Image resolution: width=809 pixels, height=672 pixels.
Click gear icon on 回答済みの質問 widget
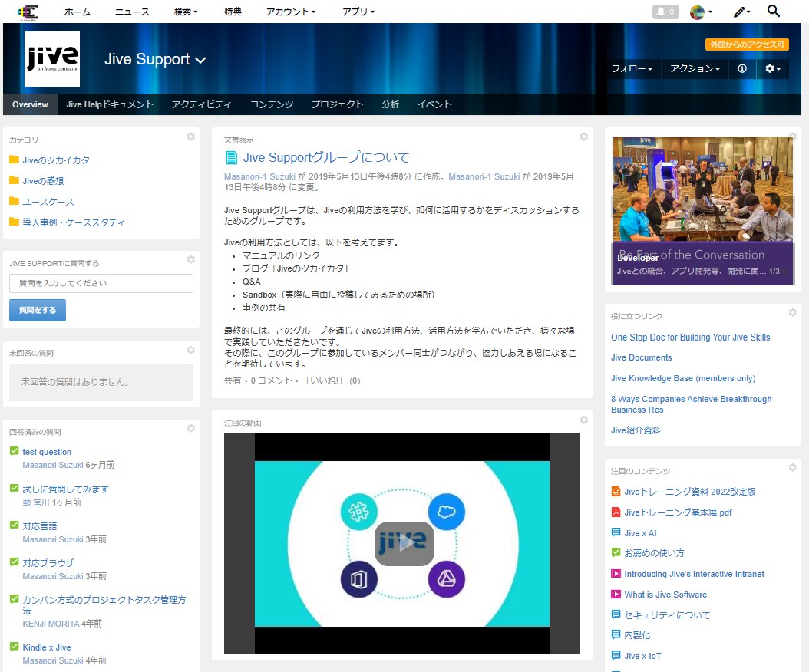(191, 429)
